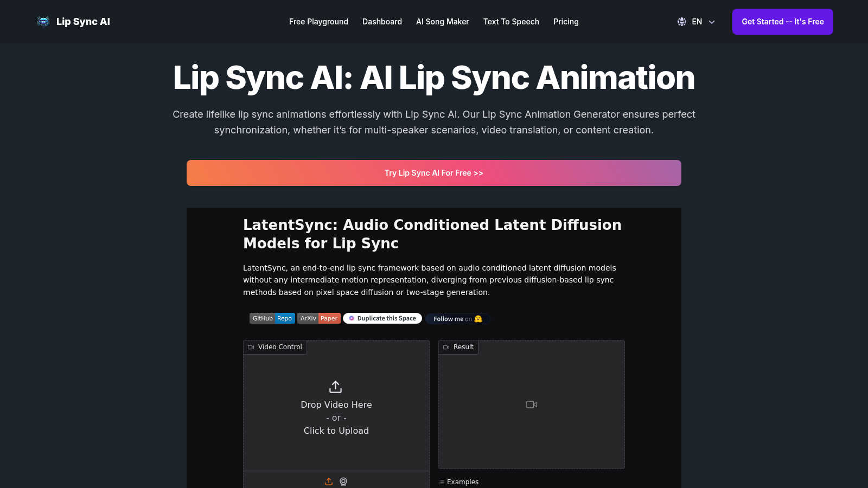Open the Text To Speech page
This screenshot has height=488, width=868.
coord(511,22)
